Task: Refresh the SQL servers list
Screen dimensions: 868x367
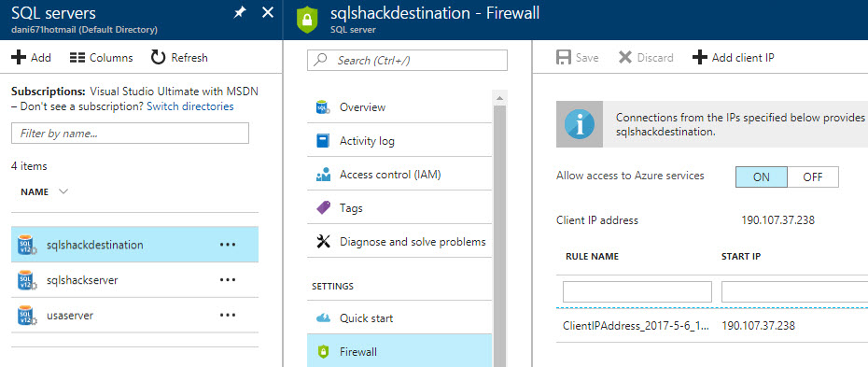Action: 179,58
